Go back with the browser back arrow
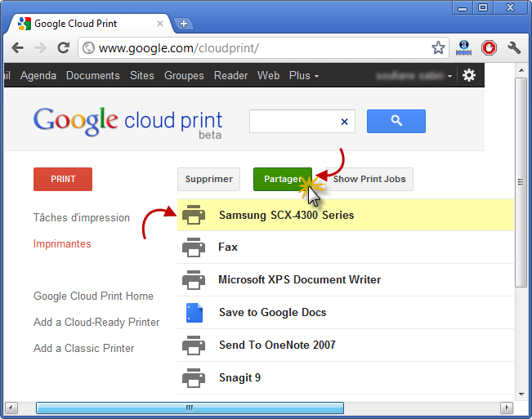Screen dimensions: 532x419 pyautogui.click(x=18, y=48)
